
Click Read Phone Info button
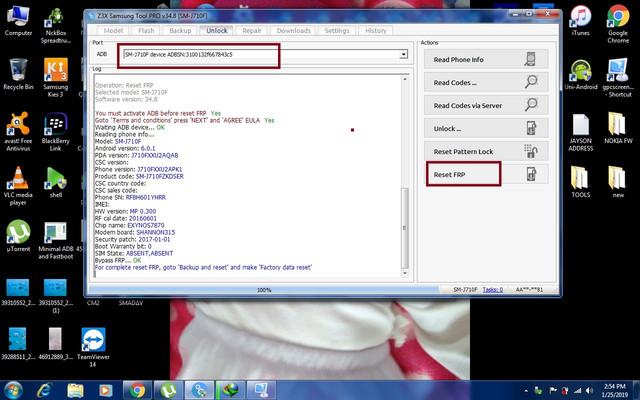(486, 60)
